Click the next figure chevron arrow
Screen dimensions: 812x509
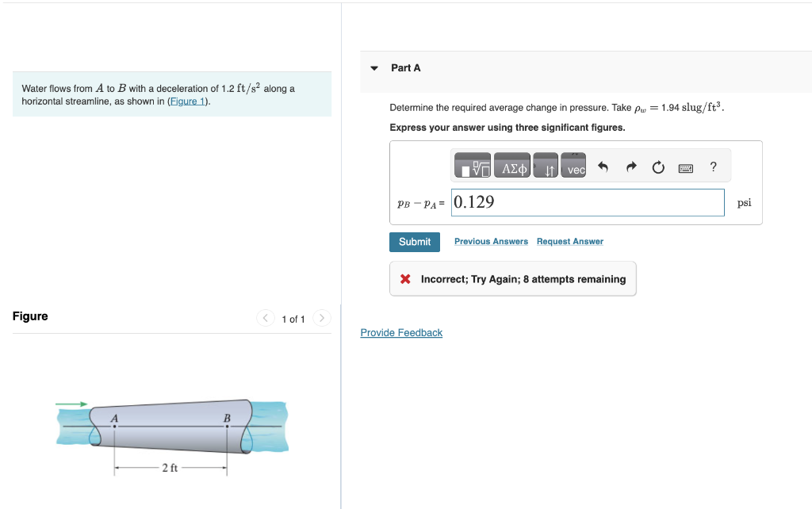(x=322, y=318)
